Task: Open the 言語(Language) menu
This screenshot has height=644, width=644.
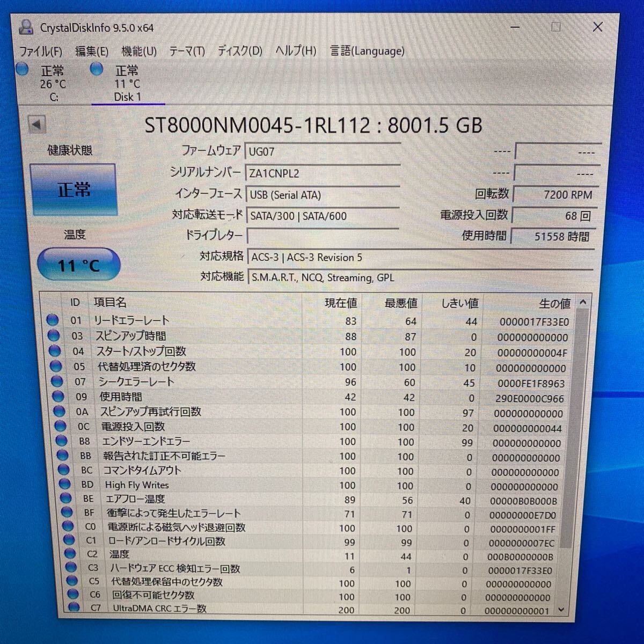Action: click(367, 51)
